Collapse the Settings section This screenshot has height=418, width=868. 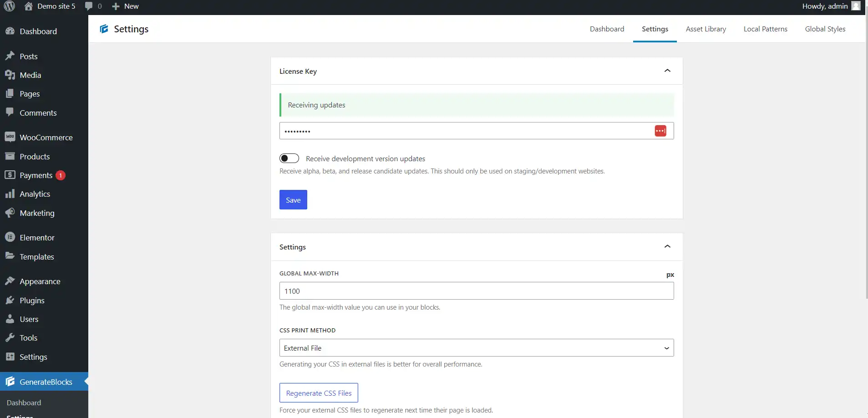667,246
